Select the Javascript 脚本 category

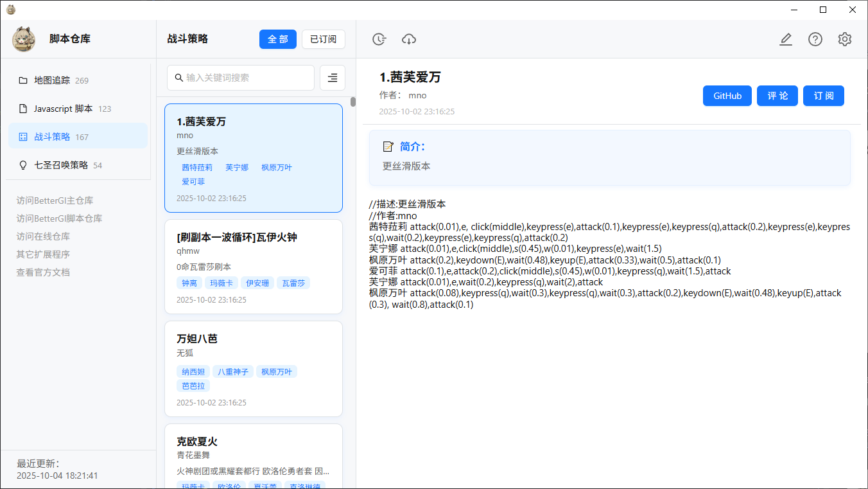[63, 109]
